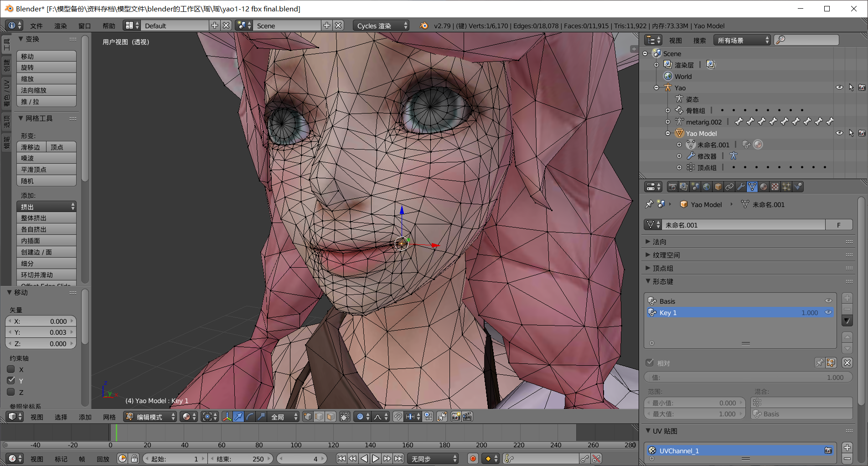Toggle limit selection to visible icon
Screen dimensions: 868x466
[x=345, y=417]
